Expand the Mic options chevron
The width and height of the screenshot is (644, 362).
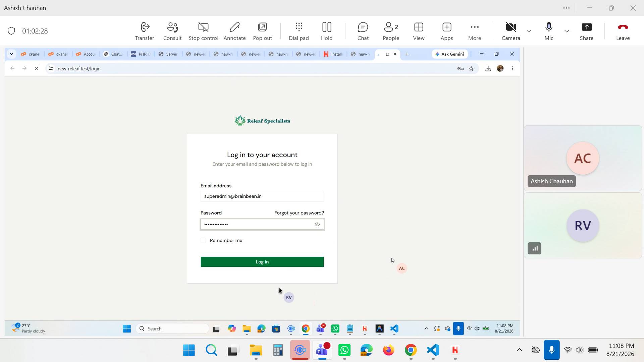567,31
